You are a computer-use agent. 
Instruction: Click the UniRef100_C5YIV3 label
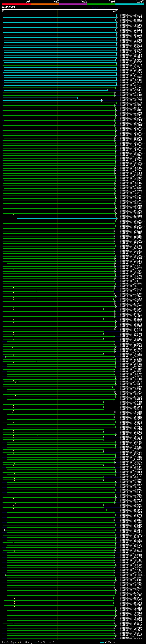[131, 60]
